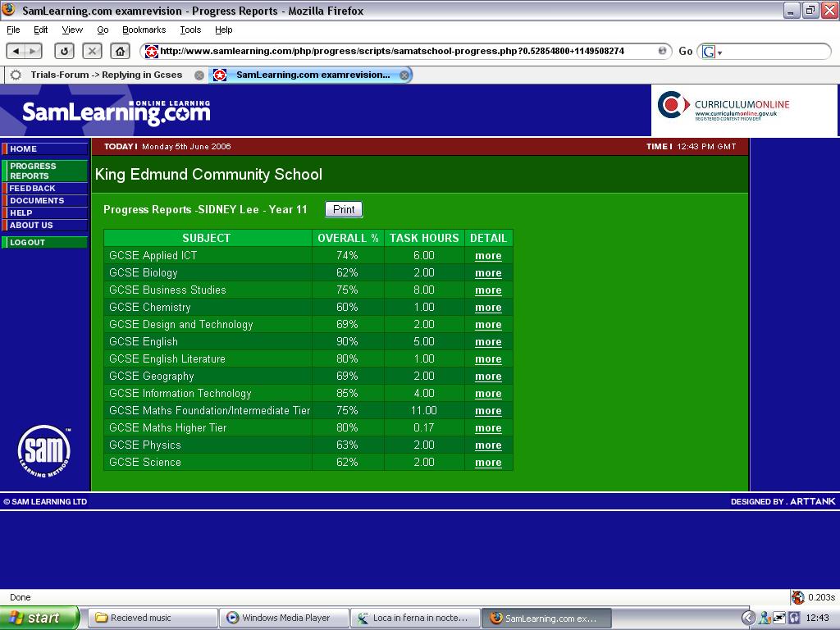Click the network connection icon in the system tray

click(x=779, y=618)
